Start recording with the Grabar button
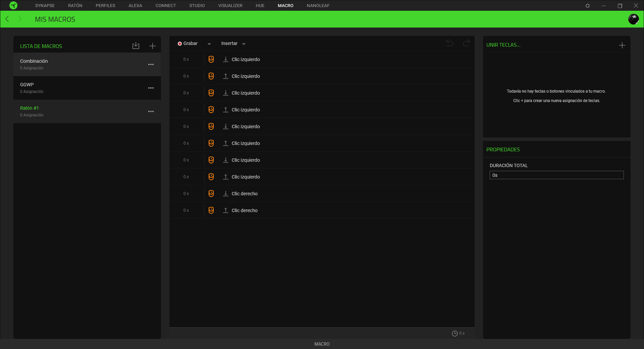The image size is (644, 349). (x=189, y=43)
